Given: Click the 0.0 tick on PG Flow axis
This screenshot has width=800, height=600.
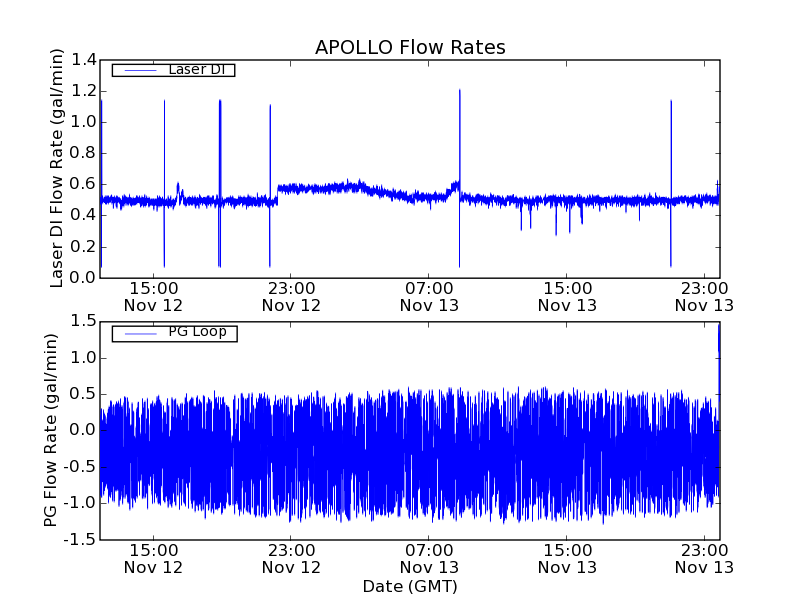Looking at the screenshot, I should tap(84, 430).
